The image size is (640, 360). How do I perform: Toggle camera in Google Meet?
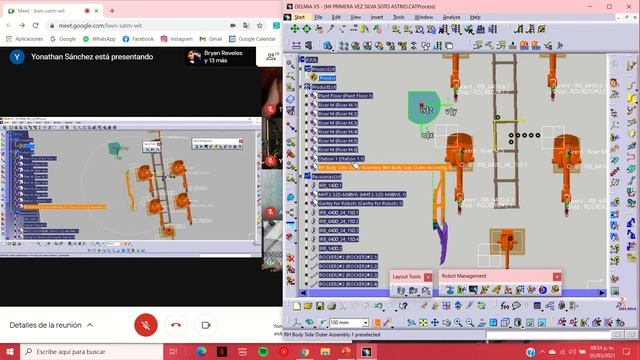(206, 325)
